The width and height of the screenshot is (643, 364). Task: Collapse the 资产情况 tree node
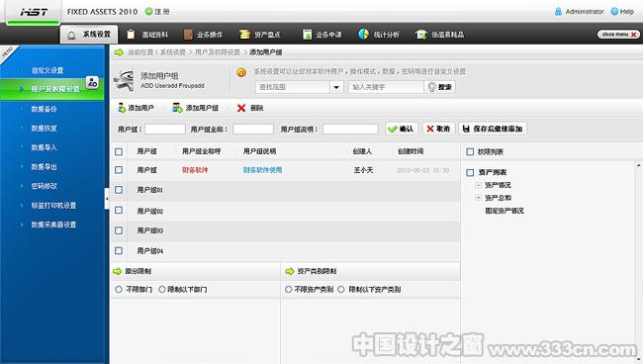[x=478, y=185]
